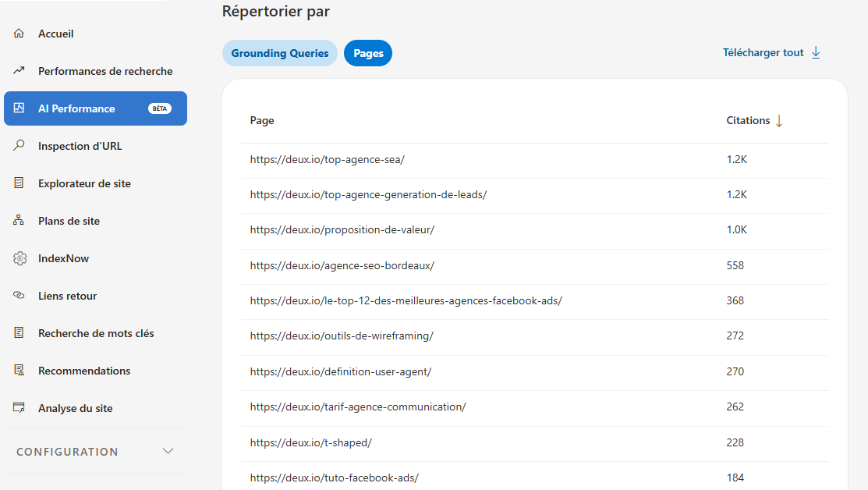Click the Performances de recherche trend icon
This screenshot has width=868, height=490.
(x=19, y=71)
